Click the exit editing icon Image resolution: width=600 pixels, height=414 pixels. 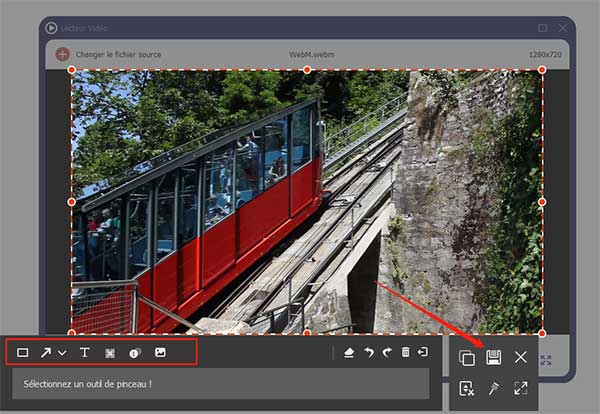(x=423, y=352)
